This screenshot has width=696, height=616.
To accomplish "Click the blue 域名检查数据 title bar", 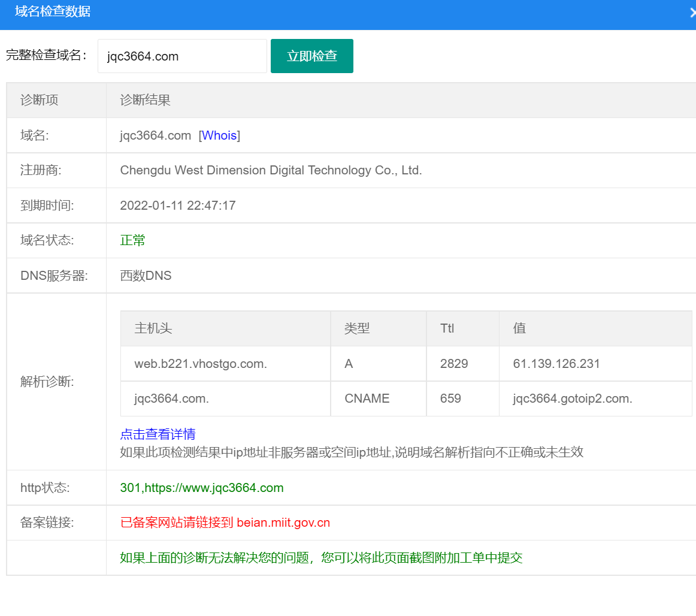I will tap(51, 13).
